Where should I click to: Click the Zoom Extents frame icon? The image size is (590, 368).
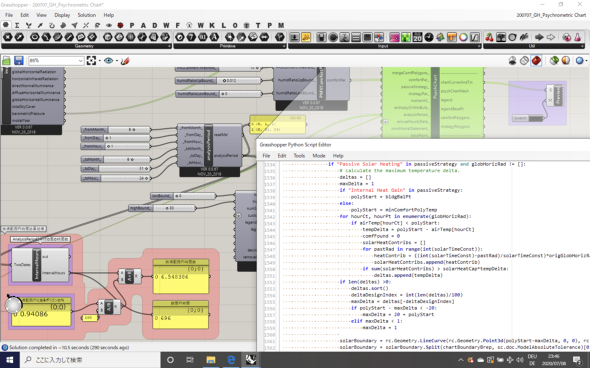pyautogui.click(x=91, y=61)
